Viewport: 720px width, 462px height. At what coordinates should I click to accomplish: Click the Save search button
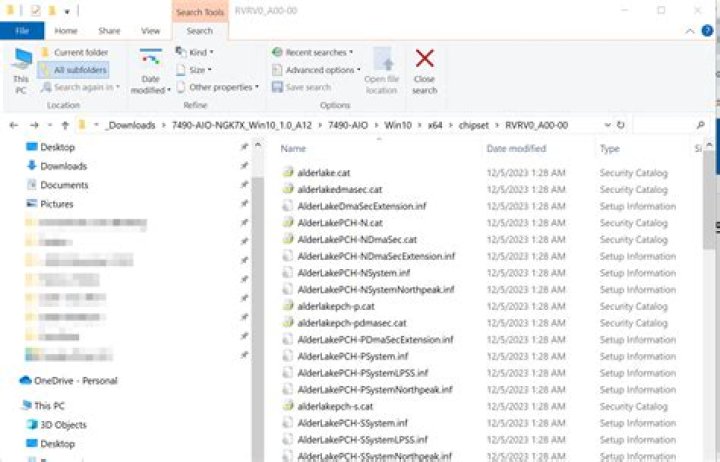pyautogui.click(x=301, y=87)
